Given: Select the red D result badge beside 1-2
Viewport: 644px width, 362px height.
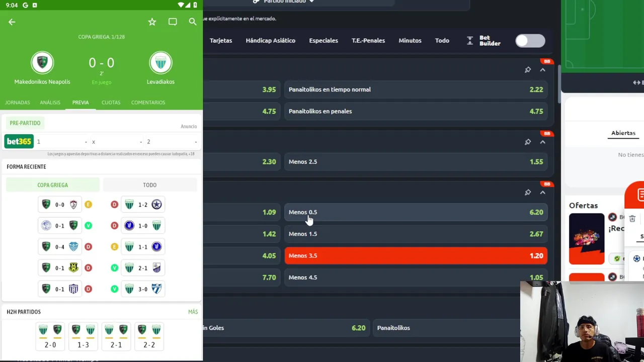Looking at the screenshot, I should (x=114, y=205).
